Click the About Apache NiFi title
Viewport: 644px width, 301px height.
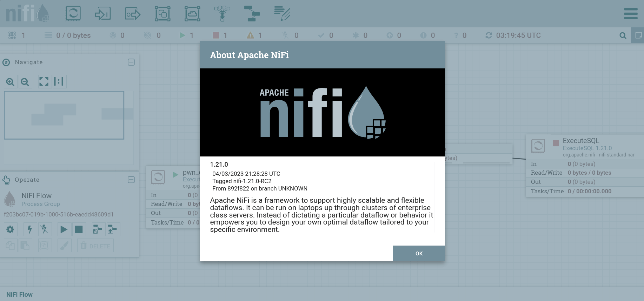click(250, 55)
